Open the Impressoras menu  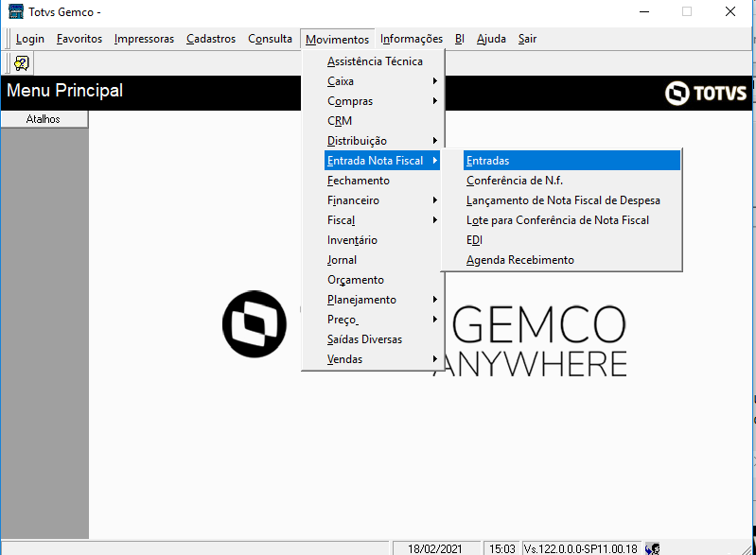point(144,39)
